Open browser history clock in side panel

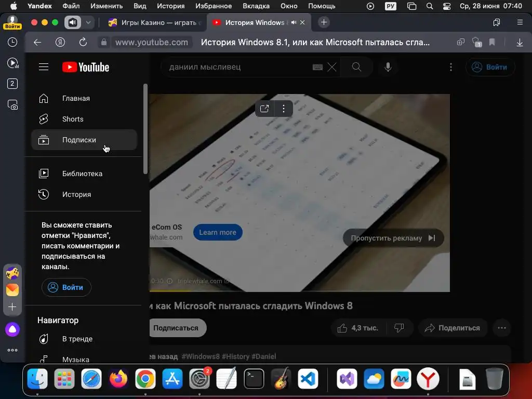click(12, 42)
